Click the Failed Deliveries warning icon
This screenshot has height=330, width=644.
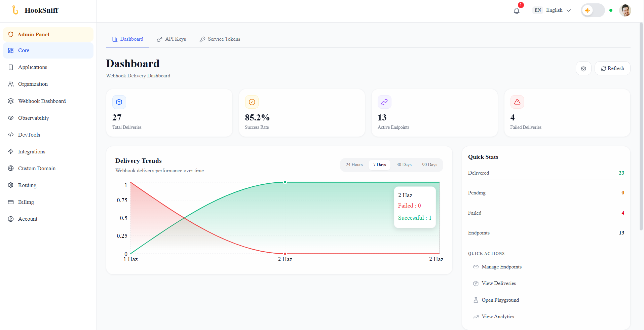517,102
